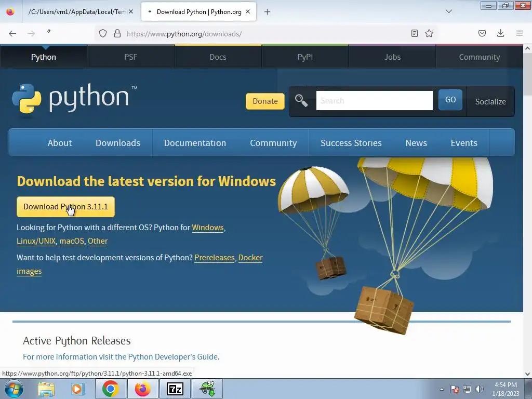532x399 pixels.
Task: Click the page scrollbar up arrow
Action: (527, 48)
